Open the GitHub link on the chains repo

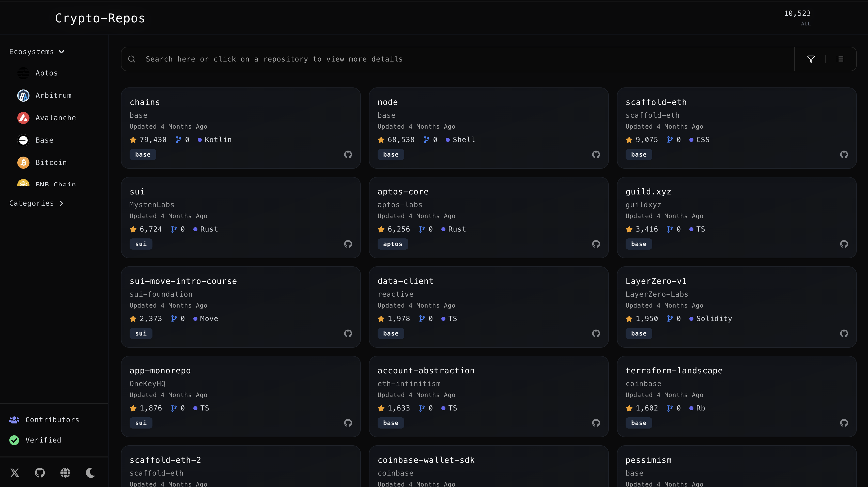[x=348, y=154]
